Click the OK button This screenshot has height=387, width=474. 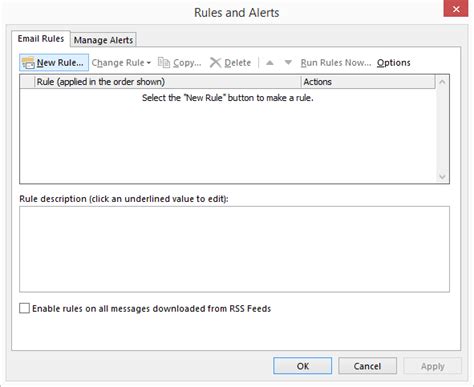[x=303, y=366]
